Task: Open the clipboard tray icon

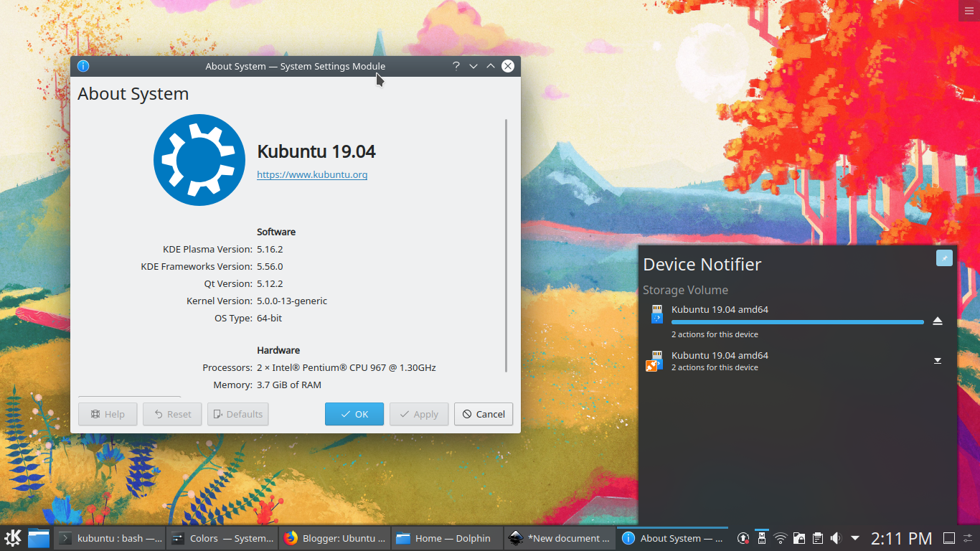Action: [x=817, y=538]
